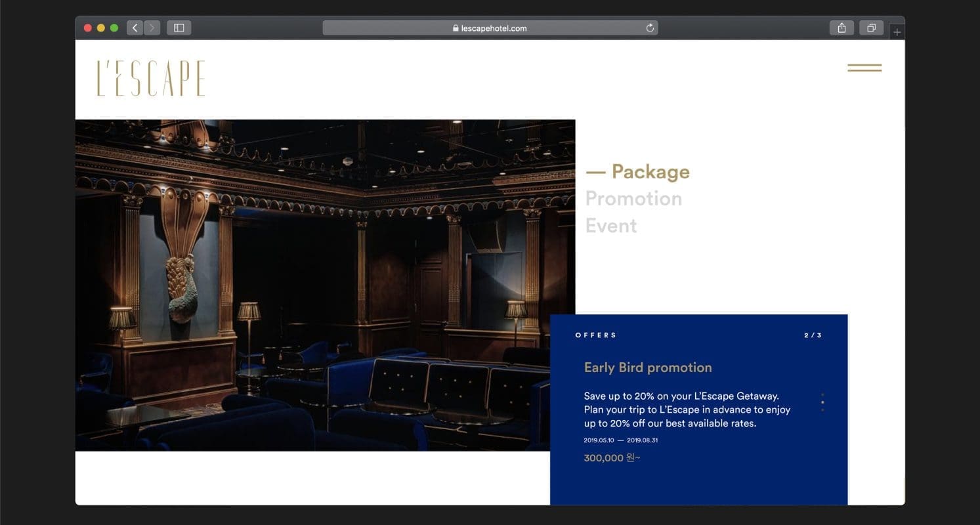Open the gold hamburger menu

coord(864,68)
